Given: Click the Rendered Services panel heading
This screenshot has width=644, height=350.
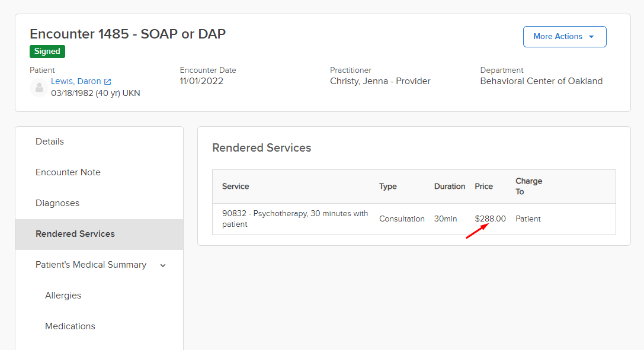Looking at the screenshot, I should tap(262, 147).
